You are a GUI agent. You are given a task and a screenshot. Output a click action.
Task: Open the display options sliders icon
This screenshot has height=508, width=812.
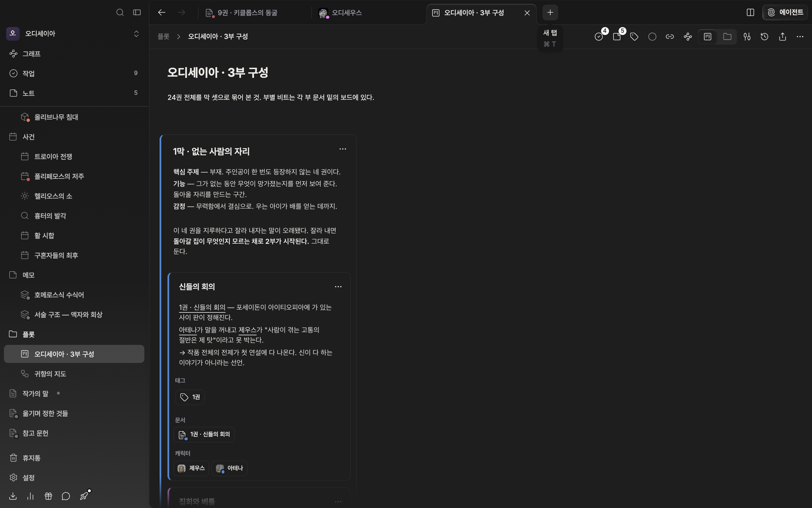point(747,37)
